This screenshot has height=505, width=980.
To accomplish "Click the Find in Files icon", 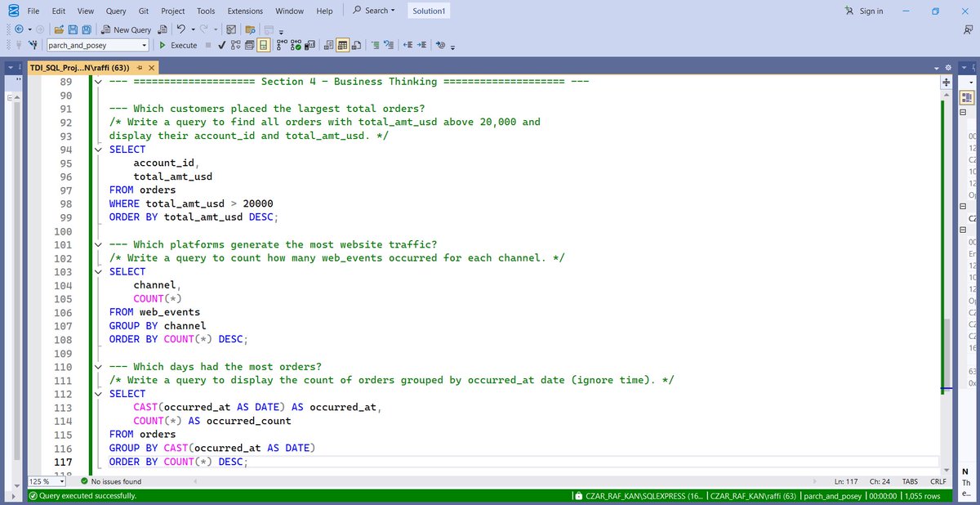I will (x=250, y=29).
